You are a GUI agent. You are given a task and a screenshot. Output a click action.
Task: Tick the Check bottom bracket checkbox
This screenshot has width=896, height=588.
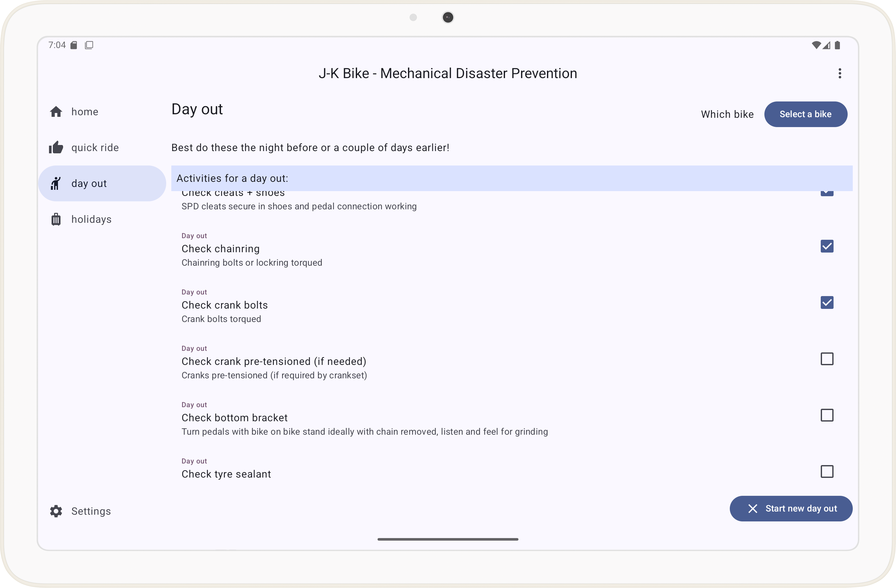[x=827, y=415]
